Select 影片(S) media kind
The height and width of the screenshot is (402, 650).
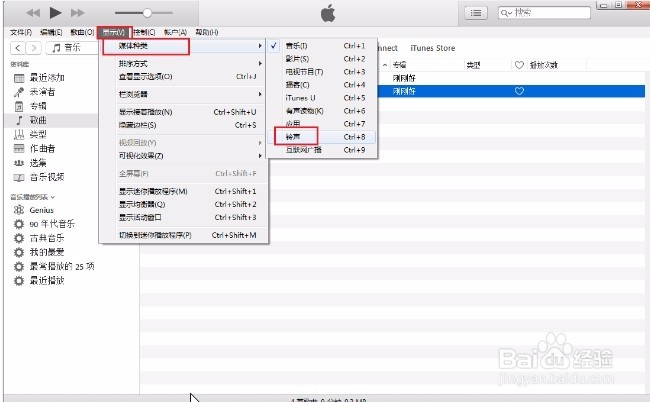[x=322, y=59]
